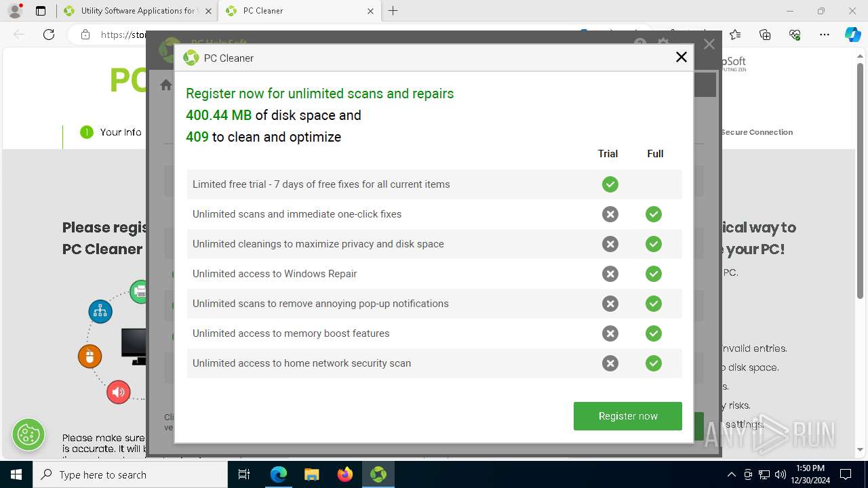Close the PC Cleaner browser tab
868x488 pixels.
[370, 11]
